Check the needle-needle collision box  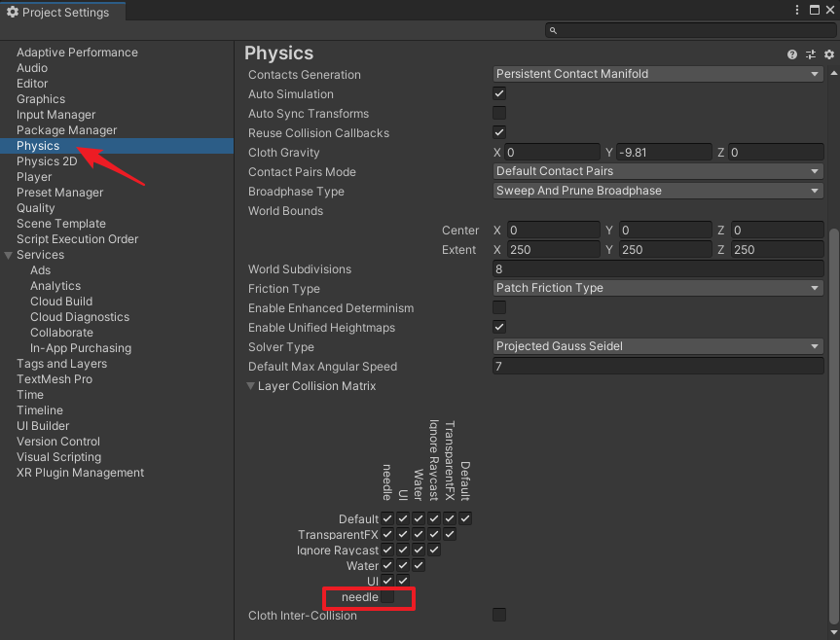coord(387,596)
